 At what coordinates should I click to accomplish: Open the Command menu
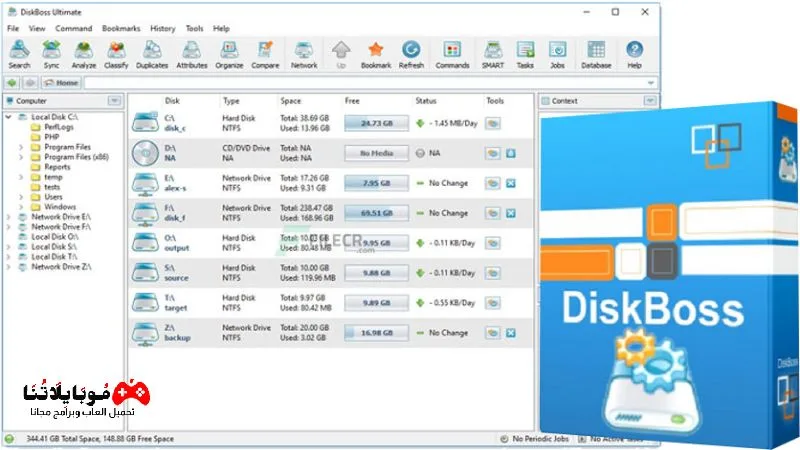coord(74,29)
